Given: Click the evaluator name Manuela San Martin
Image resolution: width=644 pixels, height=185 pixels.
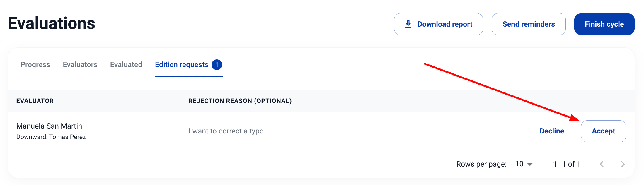Looking at the screenshot, I should pyautogui.click(x=49, y=126).
